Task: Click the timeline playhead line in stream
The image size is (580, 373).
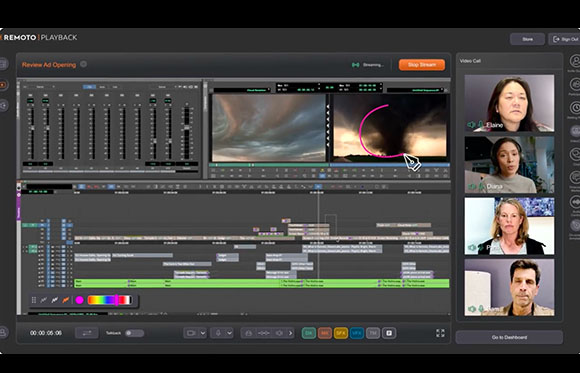Action: (x=318, y=237)
